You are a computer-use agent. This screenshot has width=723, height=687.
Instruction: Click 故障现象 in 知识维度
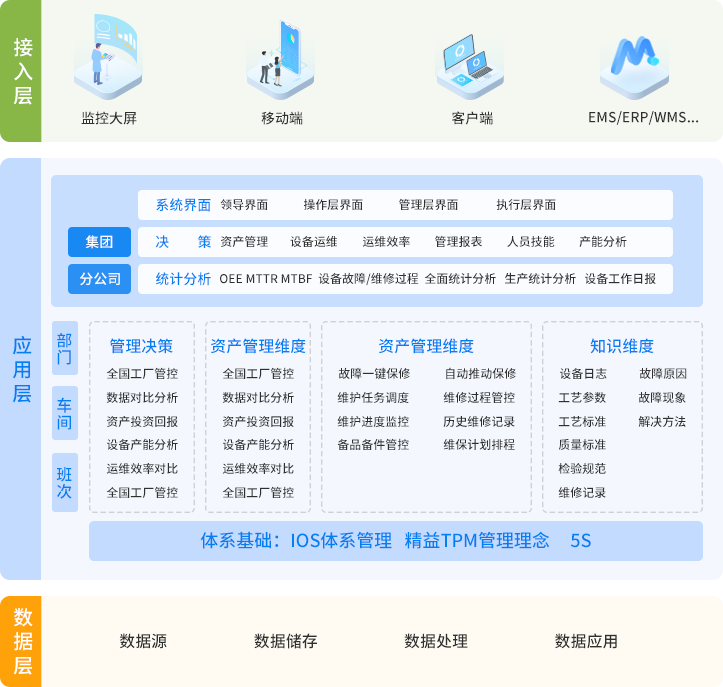tap(662, 397)
